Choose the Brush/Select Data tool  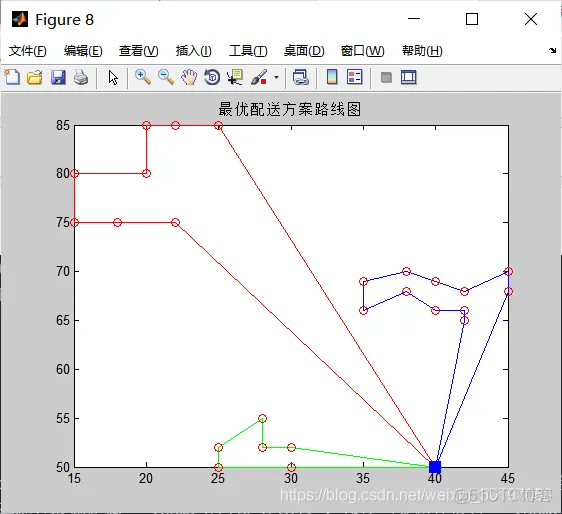point(259,77)
